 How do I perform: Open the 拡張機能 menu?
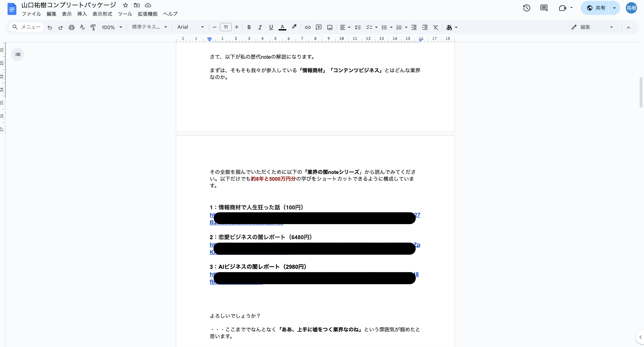(x=147, y=14)
